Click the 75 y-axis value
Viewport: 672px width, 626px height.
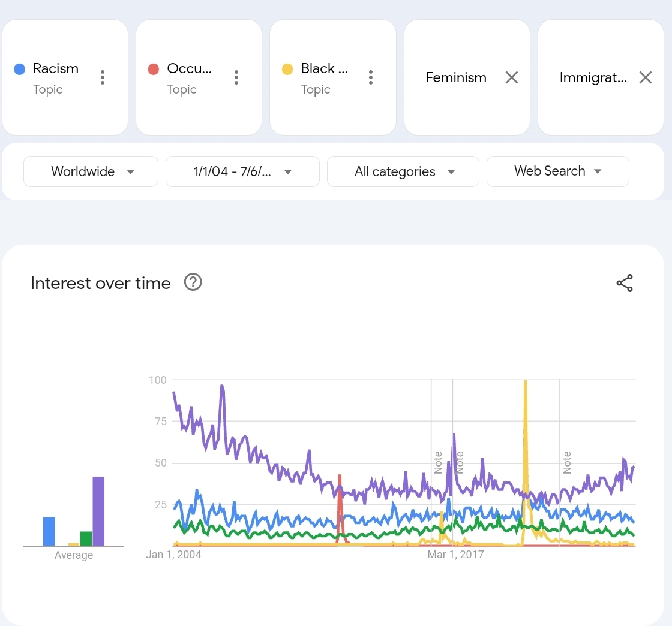click(x=161, y=422)
